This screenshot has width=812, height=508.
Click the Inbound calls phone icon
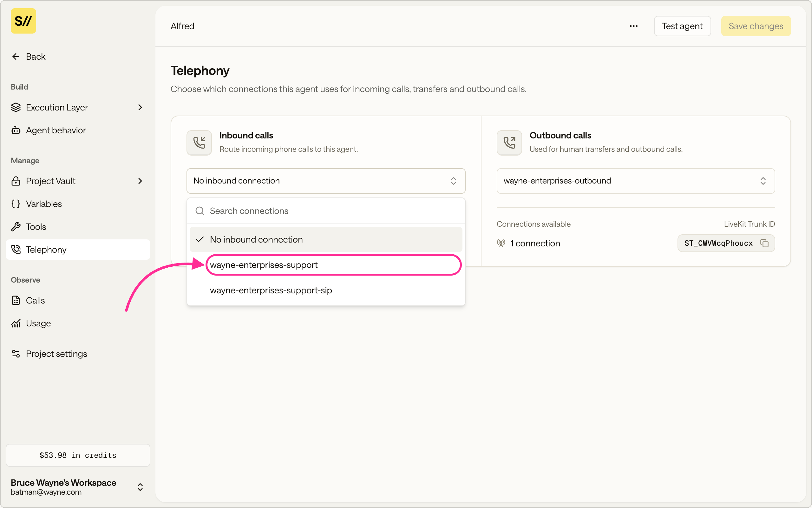[x=199, y=143]
